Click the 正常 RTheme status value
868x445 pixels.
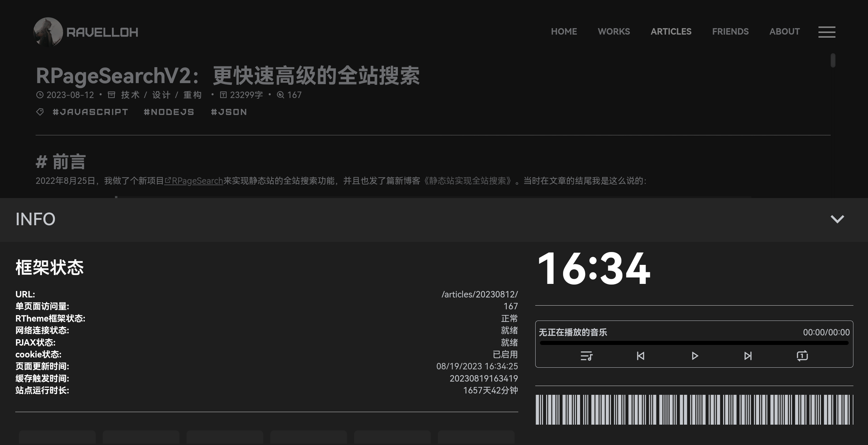[509, 318]
